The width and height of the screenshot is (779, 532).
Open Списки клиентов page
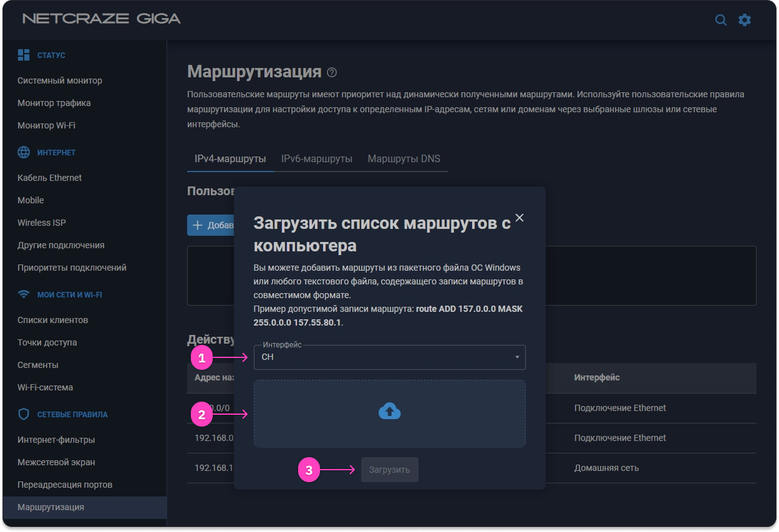click(x=53, y=320)
